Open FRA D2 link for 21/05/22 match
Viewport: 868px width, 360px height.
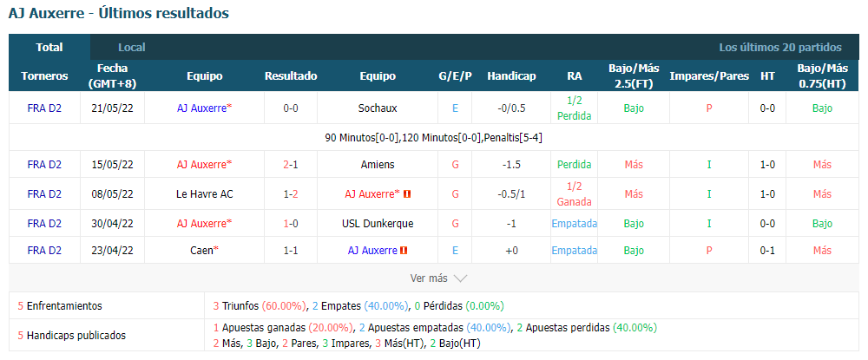[44, 108]
